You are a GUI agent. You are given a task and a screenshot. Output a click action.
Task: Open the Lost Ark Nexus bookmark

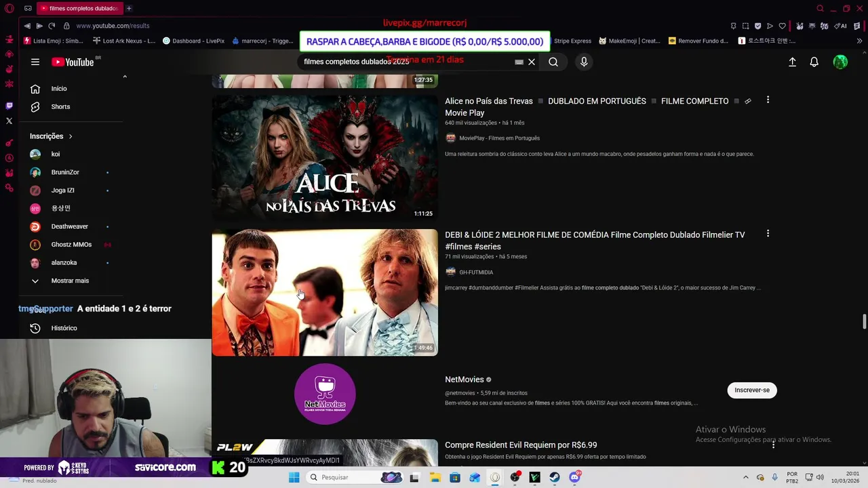pyautogui.click(x=124, y=41)
